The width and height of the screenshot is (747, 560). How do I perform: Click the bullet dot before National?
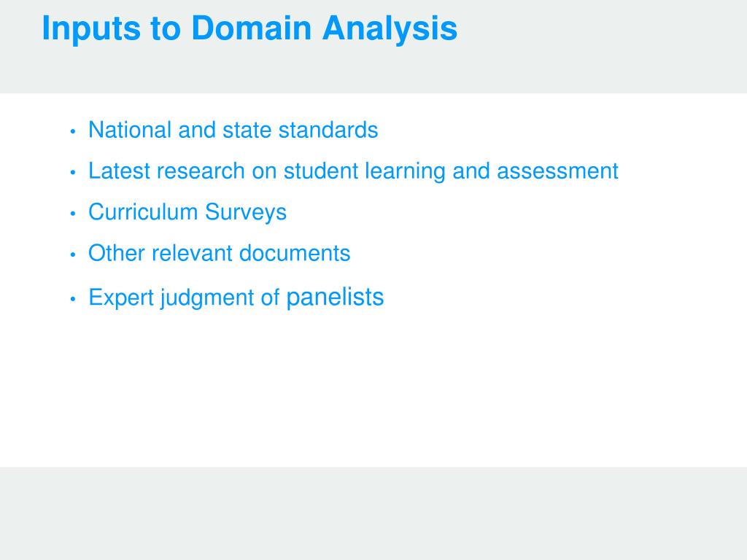click(x=73, y=131)
